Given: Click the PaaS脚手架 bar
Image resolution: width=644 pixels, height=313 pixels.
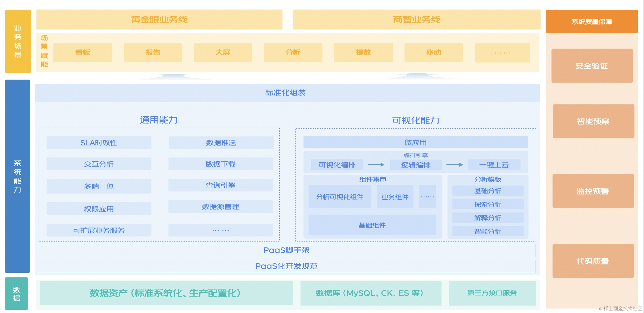Looking at the screenshot, I should pos(286,250).
